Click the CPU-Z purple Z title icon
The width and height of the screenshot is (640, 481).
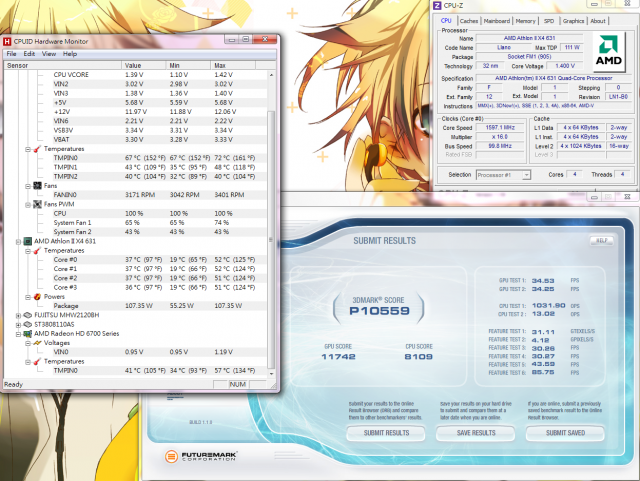437,5
